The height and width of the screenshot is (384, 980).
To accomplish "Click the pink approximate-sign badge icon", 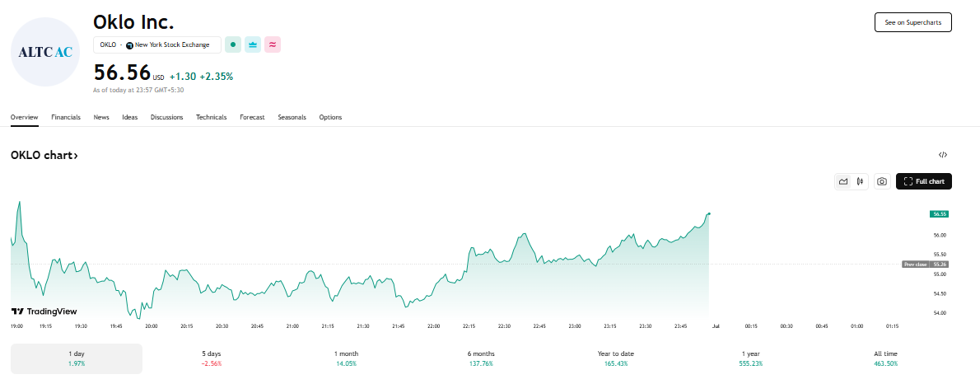I will coord(273,44).
